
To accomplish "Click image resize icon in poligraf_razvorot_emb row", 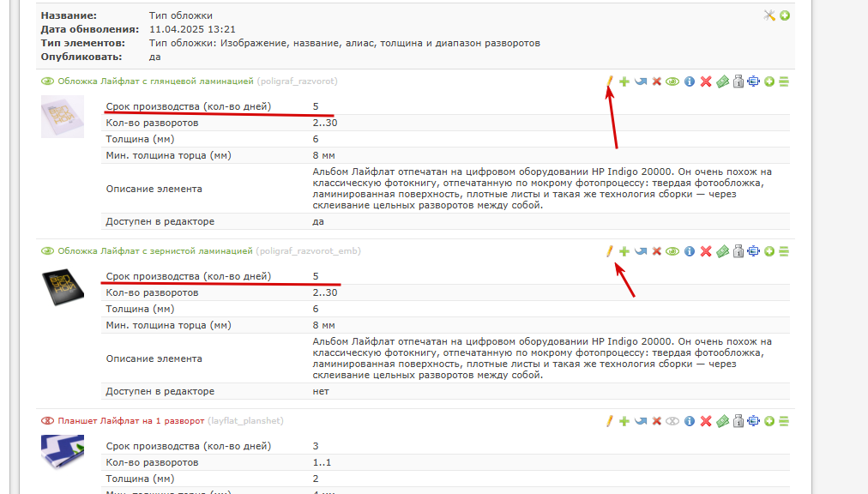I will click(x=753, y=251).
